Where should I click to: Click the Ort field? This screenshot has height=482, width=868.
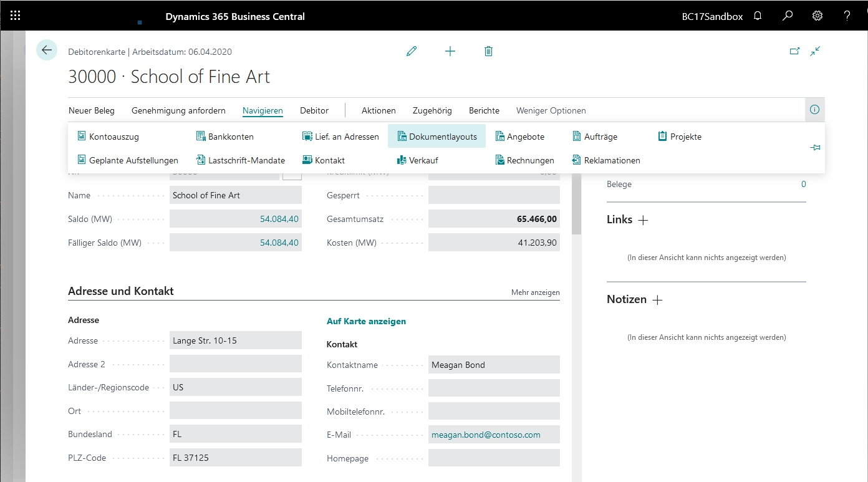(236, 411)
